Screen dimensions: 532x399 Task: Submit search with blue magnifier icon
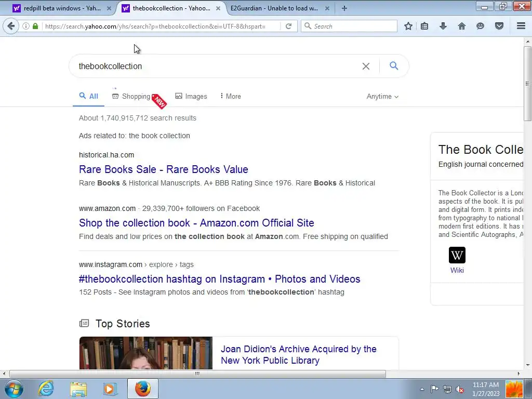pos(394,66)
